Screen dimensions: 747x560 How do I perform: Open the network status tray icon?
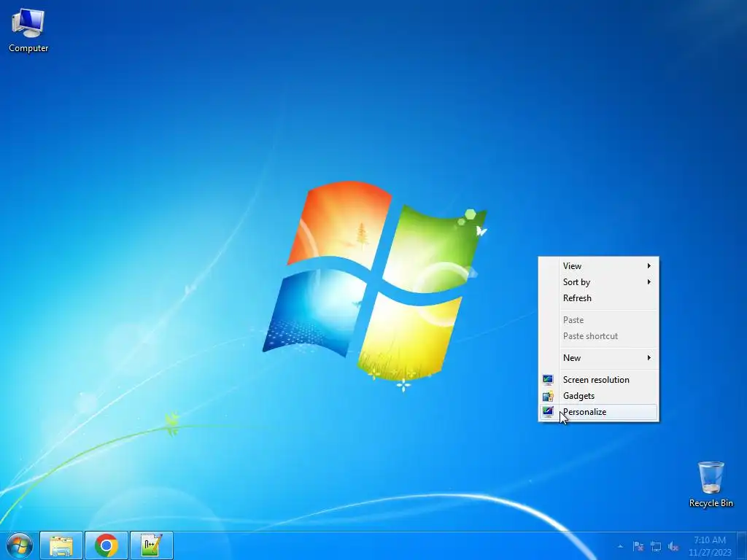pyautogui.click(x=656, y=546)
